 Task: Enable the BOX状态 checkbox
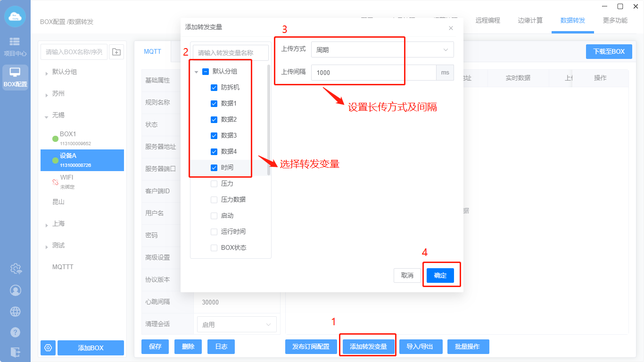pos(214,248)
